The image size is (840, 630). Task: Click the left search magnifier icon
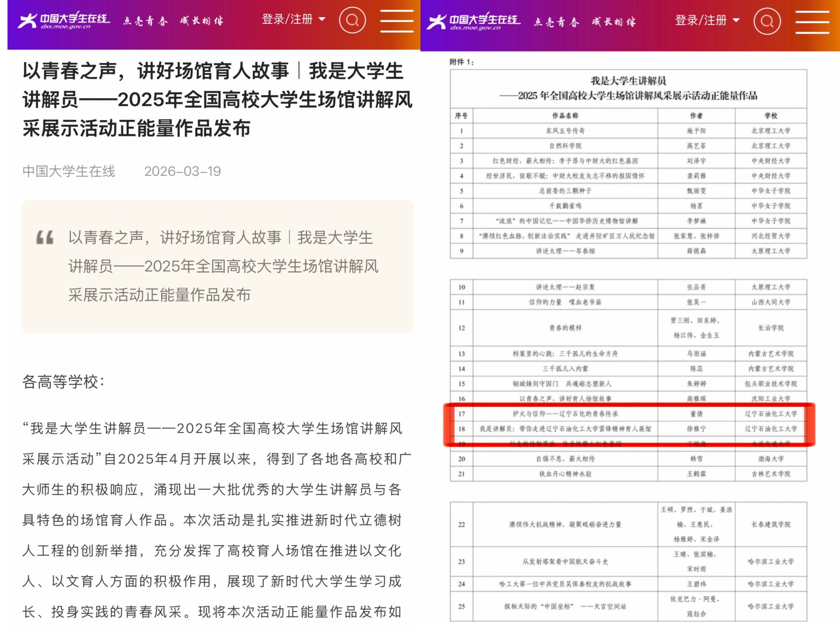[x=352, y=20]
